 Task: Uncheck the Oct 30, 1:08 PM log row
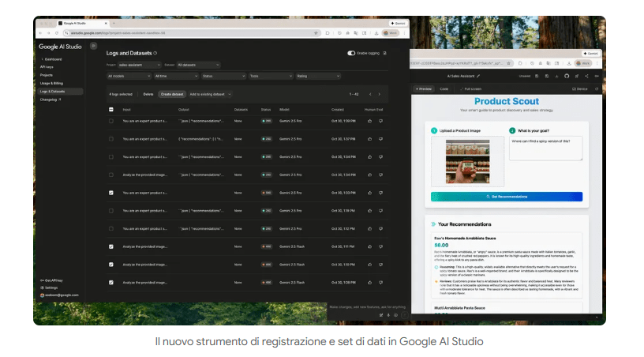tap(111, 283)
